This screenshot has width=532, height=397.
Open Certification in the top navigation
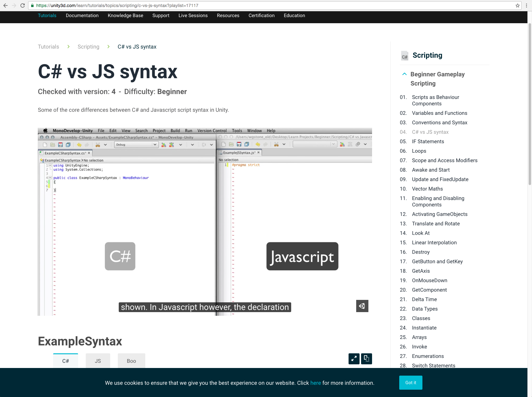point(262,16)
